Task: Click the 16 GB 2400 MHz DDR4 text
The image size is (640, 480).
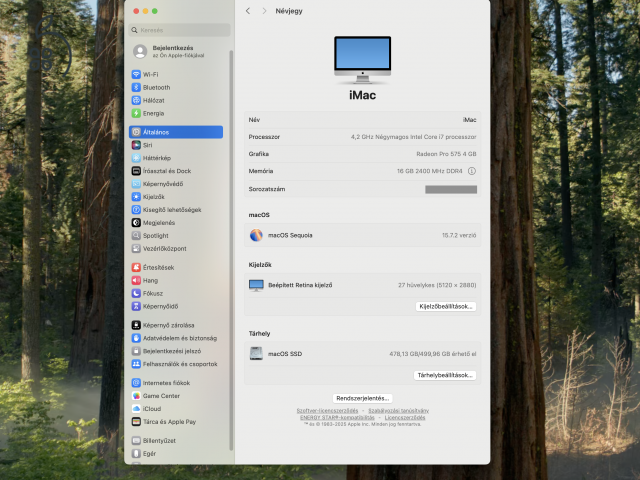Action: pos(430,171)
